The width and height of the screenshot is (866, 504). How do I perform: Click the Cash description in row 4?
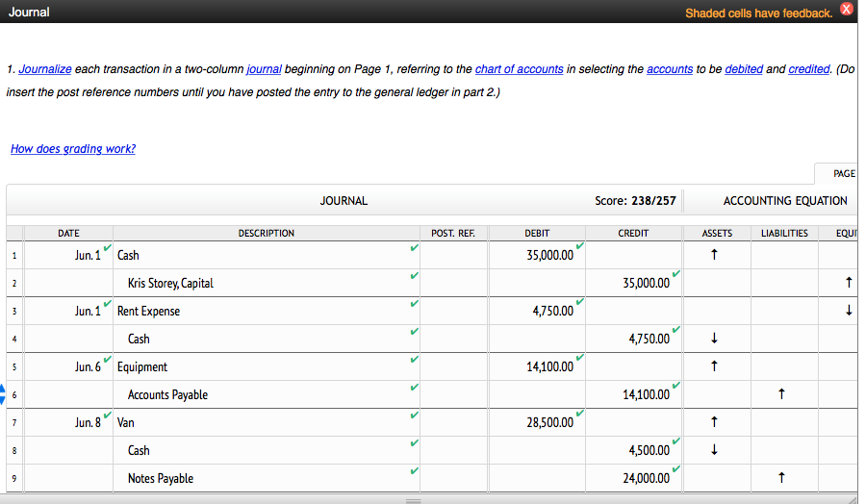point(267,339)
